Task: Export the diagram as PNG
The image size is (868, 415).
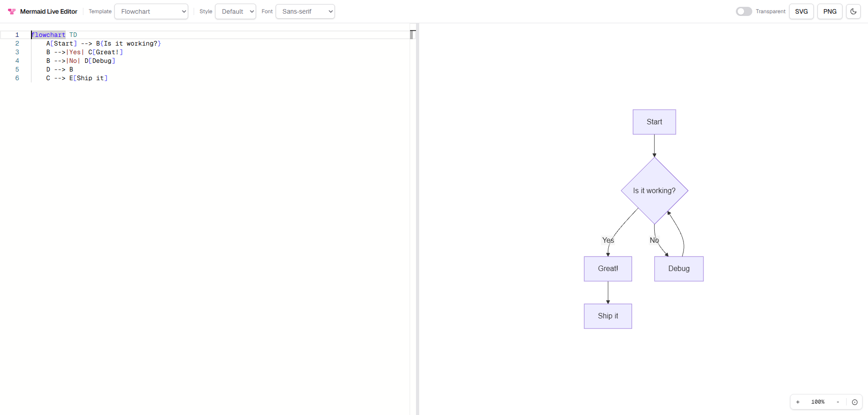Action: [830, 11]
